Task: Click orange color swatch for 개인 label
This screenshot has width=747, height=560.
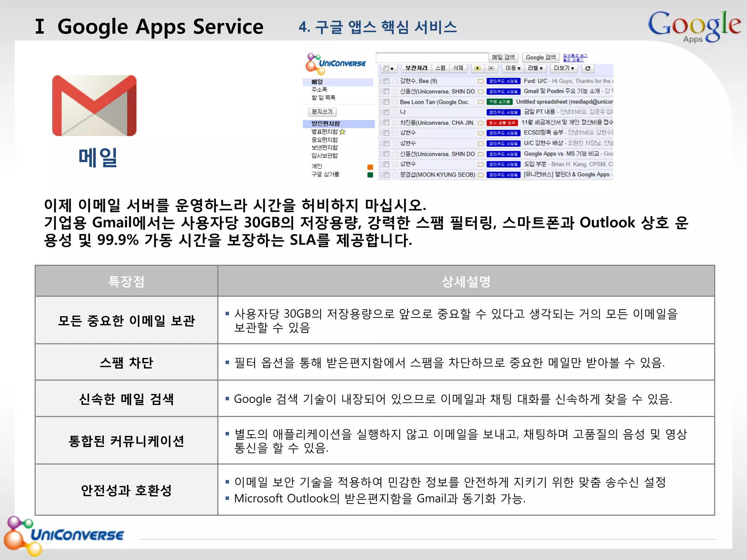Action: 370,167
